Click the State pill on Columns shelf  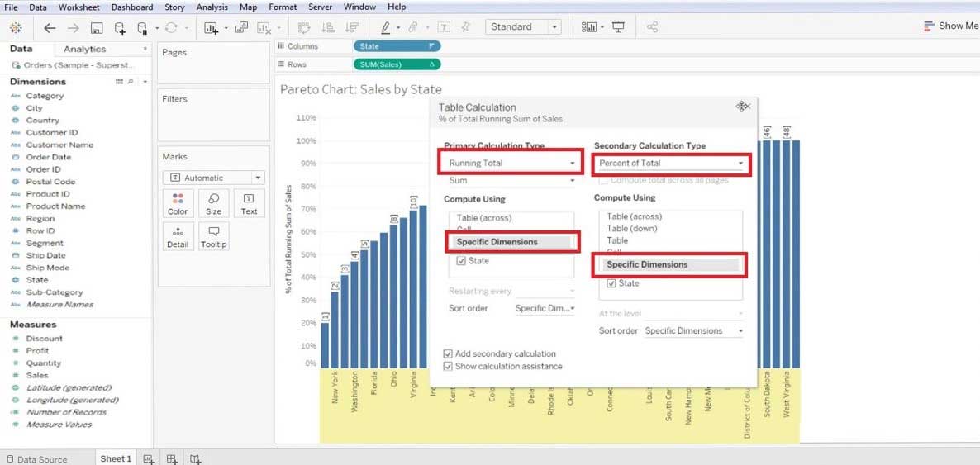[397, 46]
